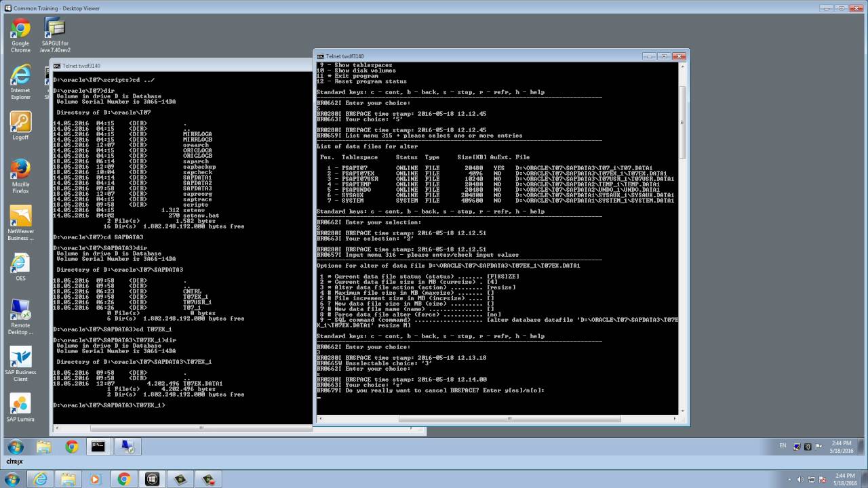
Task: Click the front Telnet window title bar icon
Action: (320, 56)
